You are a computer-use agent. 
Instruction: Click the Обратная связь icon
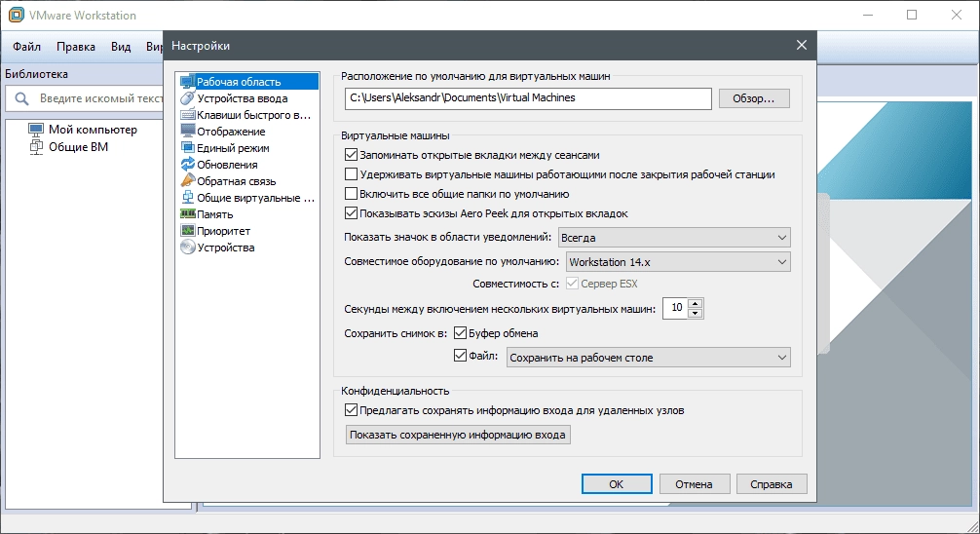[x=187, y=180]
